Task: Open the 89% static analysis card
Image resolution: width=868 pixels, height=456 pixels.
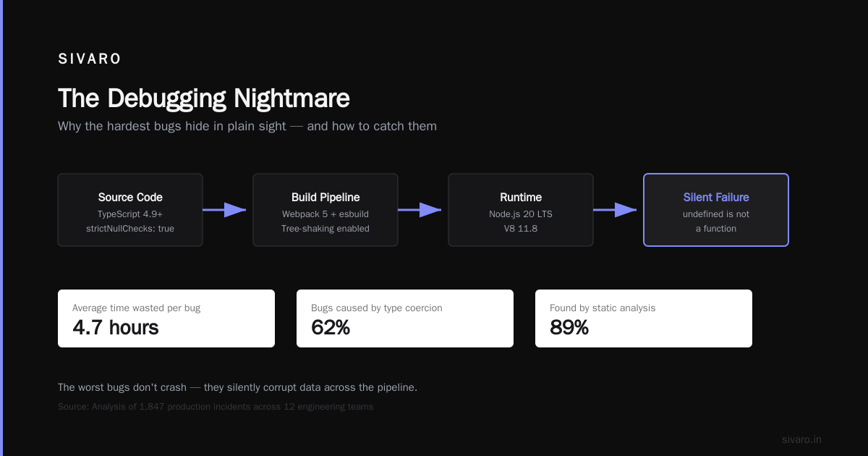Action: 644,318
